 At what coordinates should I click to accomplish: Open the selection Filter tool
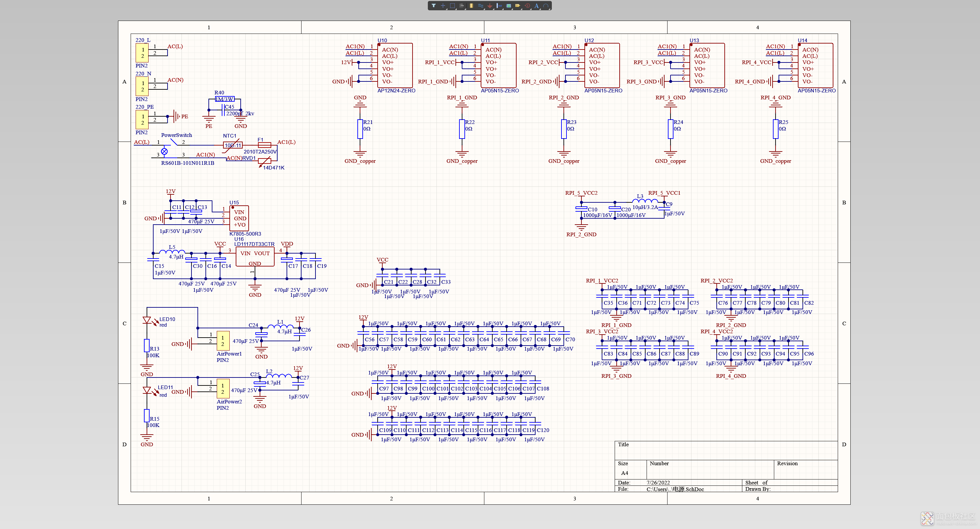pyautogui.click(x=433, y=6)
